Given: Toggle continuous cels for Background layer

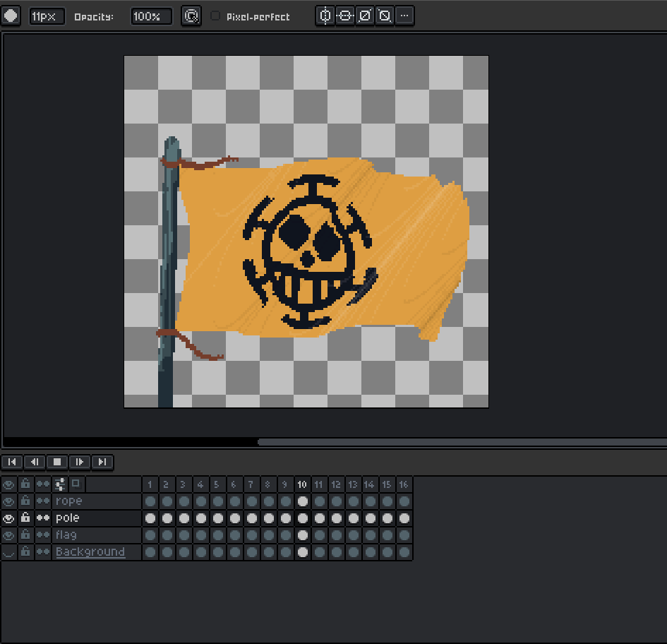Looking at the screenshot, I should pyautogui.click(x=42, y=552).
